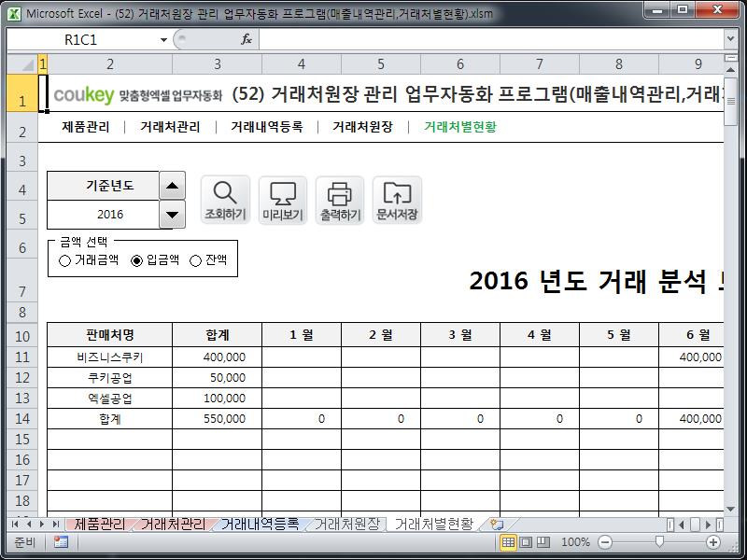Select column header 3
The height and width of the screenshot is (560, 747).
click(x=218, y=63)
